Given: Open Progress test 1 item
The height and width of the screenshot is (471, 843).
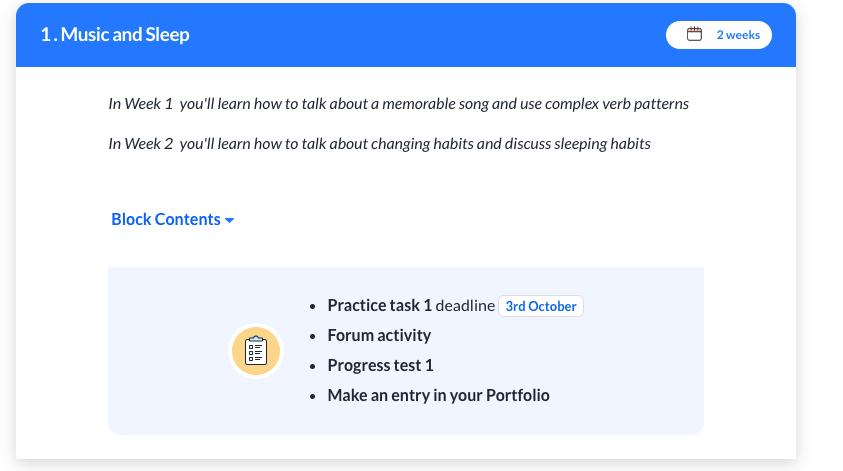Looking at the screenshot, I should click(380, 366).
